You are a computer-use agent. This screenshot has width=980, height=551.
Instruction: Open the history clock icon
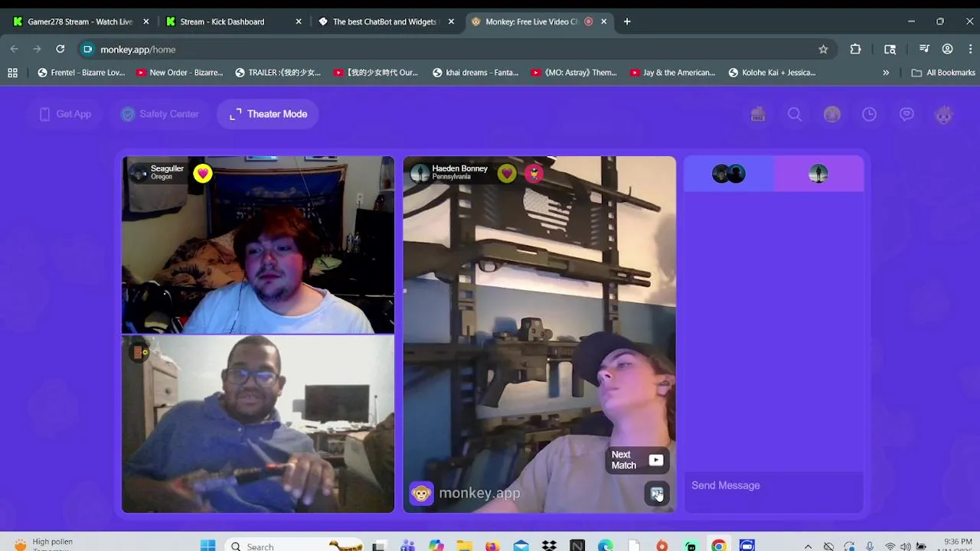869,114
